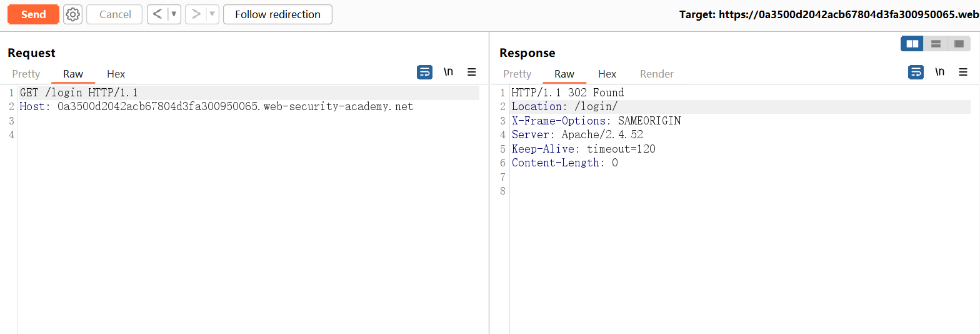Open the Response panel hamburger menu
This screenshot has height=334, width=980.
point(963,73)
